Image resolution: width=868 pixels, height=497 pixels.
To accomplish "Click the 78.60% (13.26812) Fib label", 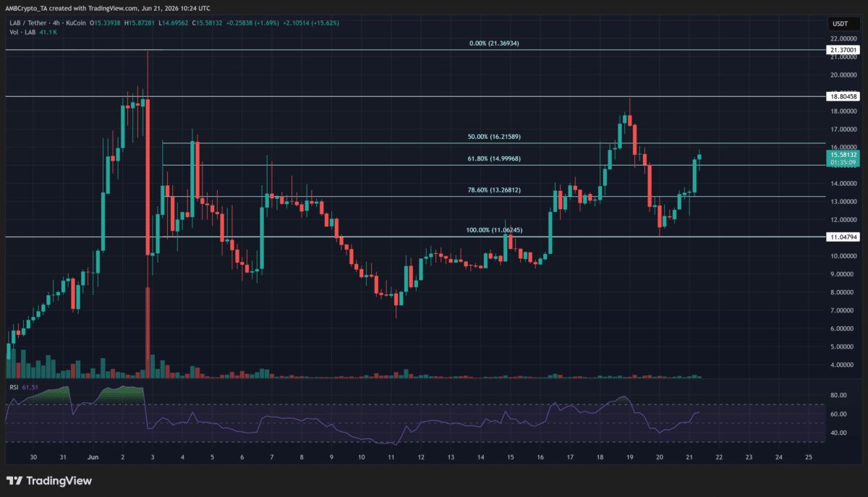I will (495, 190).
